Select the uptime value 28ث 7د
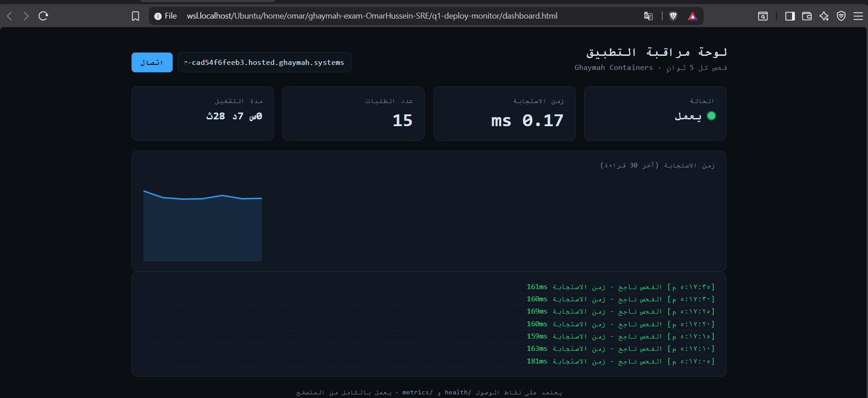This screenshot has width=868, height=398. point(234,116)
